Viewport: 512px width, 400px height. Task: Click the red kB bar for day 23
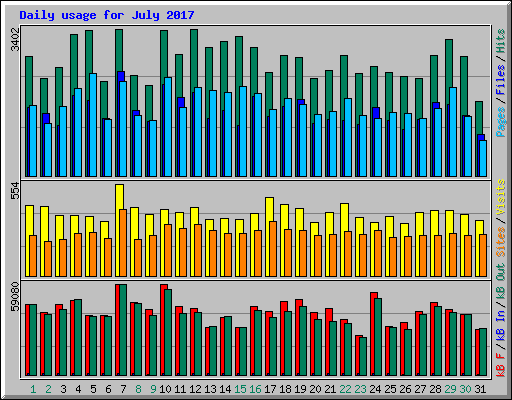tap(357, 355)
